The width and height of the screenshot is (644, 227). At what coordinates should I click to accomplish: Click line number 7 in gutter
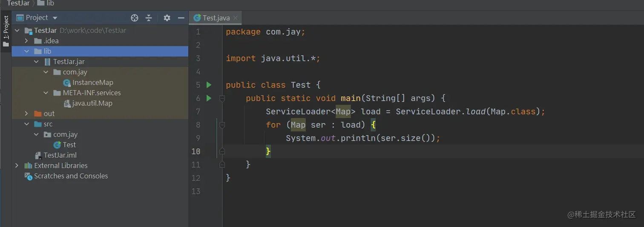198,111
